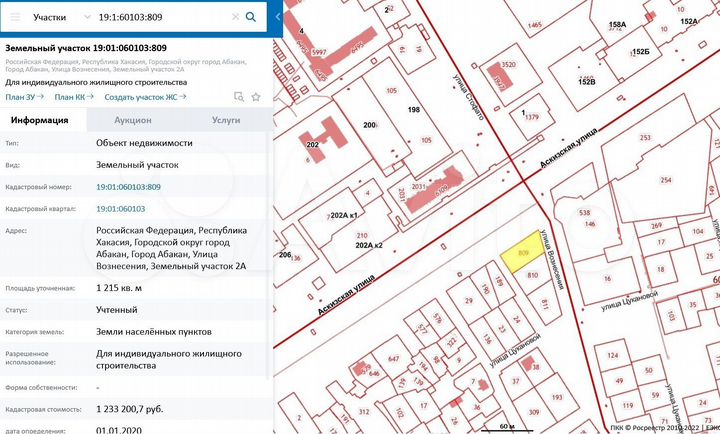Screen dimensions: 720x434
Task: Open the hamburger menu in the search bar
Action: pyautogui.click(x=15, y=17)
